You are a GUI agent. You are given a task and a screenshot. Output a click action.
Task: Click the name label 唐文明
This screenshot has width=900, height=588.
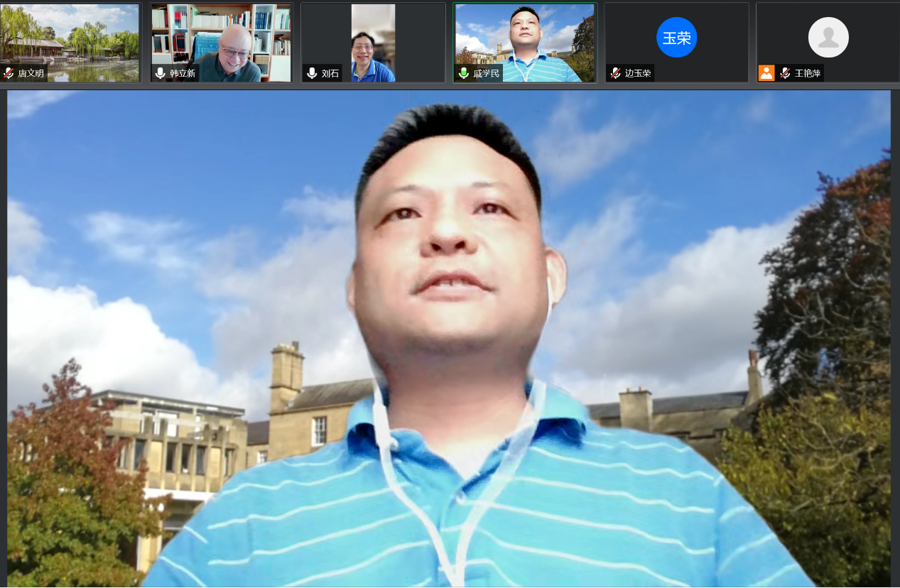(x=31, y=73)
